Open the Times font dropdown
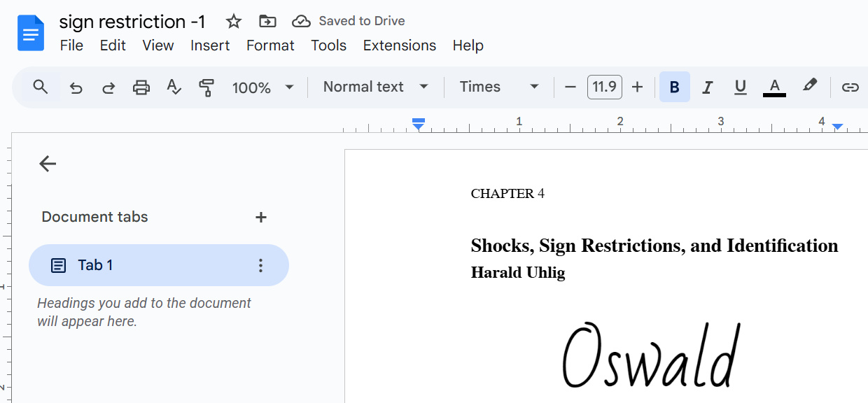Screen dimensions: 868x403 pyautogui.click(x=498, y=86)
